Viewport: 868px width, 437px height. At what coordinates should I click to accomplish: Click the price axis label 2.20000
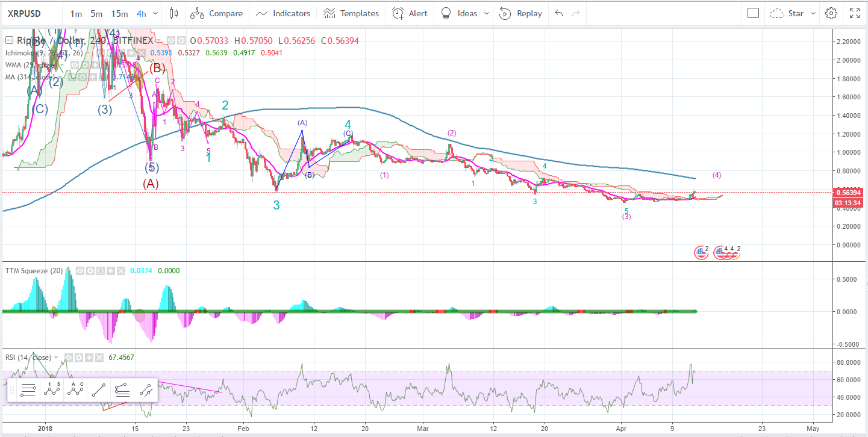click(847, 42)
